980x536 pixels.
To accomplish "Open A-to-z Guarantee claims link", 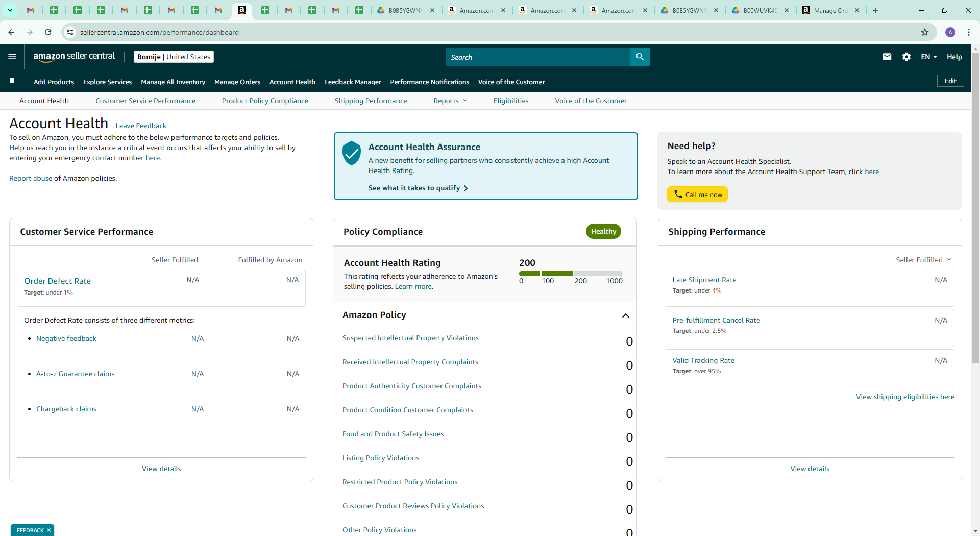I will click(x=75, y=374).
